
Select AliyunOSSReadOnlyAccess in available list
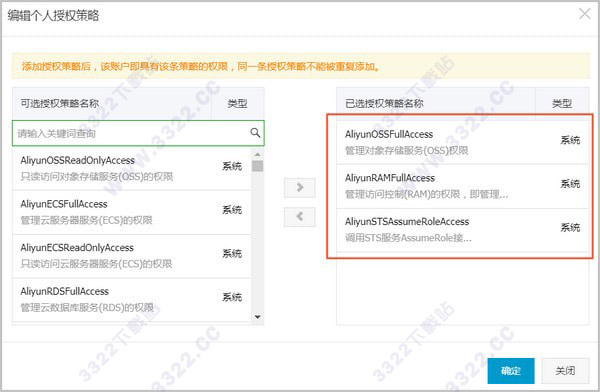point(132,168)
